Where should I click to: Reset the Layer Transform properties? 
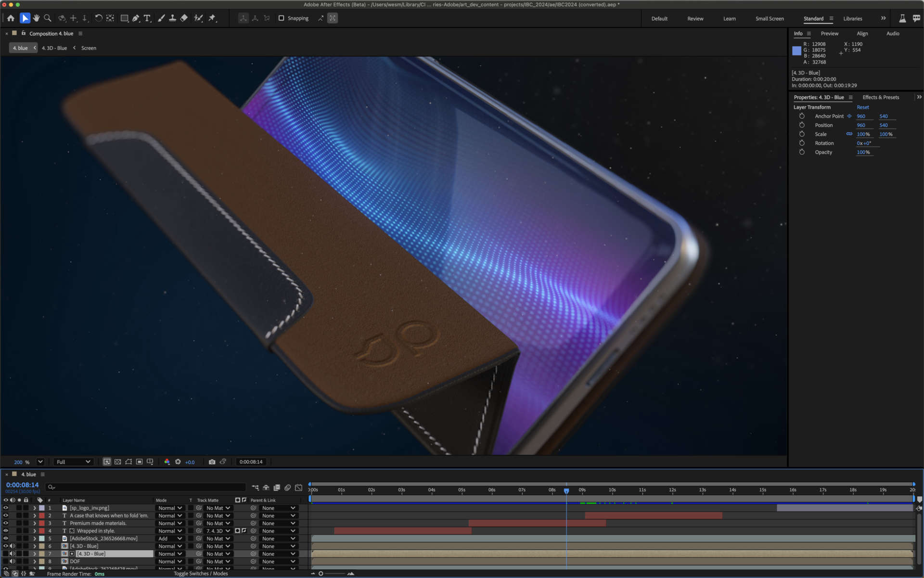(x=862, y=107)
